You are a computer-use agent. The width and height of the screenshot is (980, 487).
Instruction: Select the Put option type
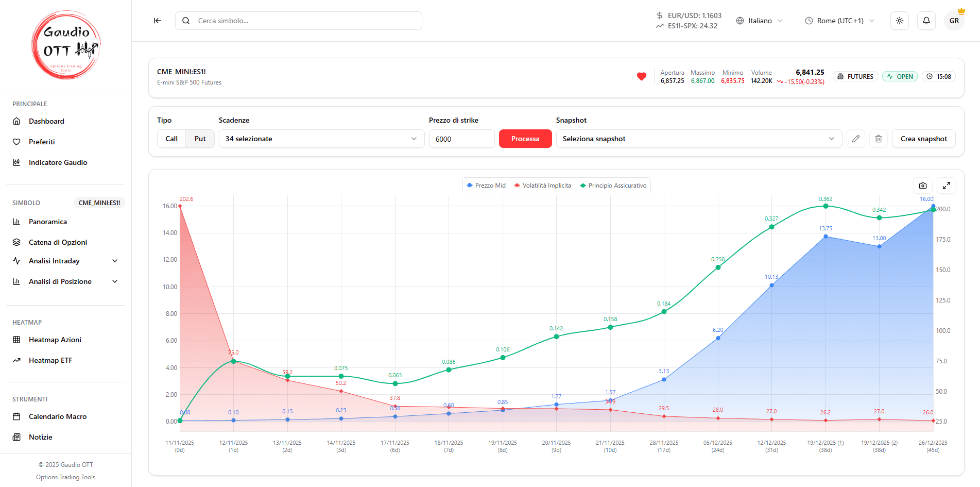[200, 139]
